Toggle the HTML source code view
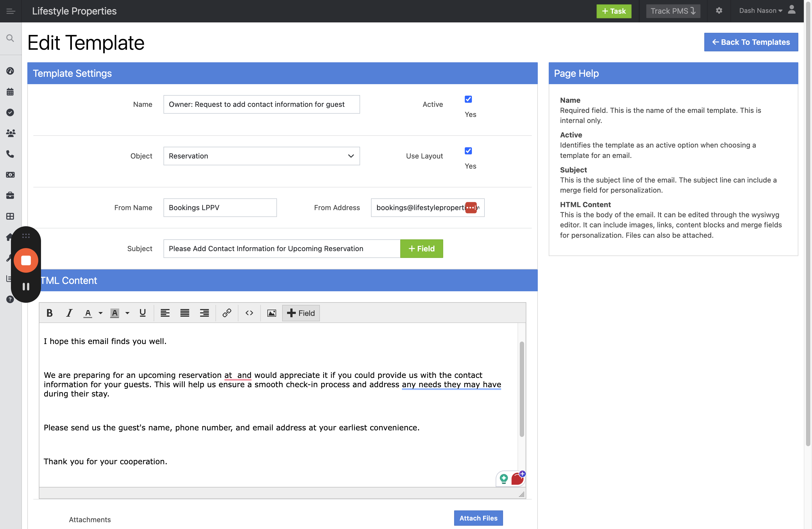812x529 pixels. pos(249,313)
